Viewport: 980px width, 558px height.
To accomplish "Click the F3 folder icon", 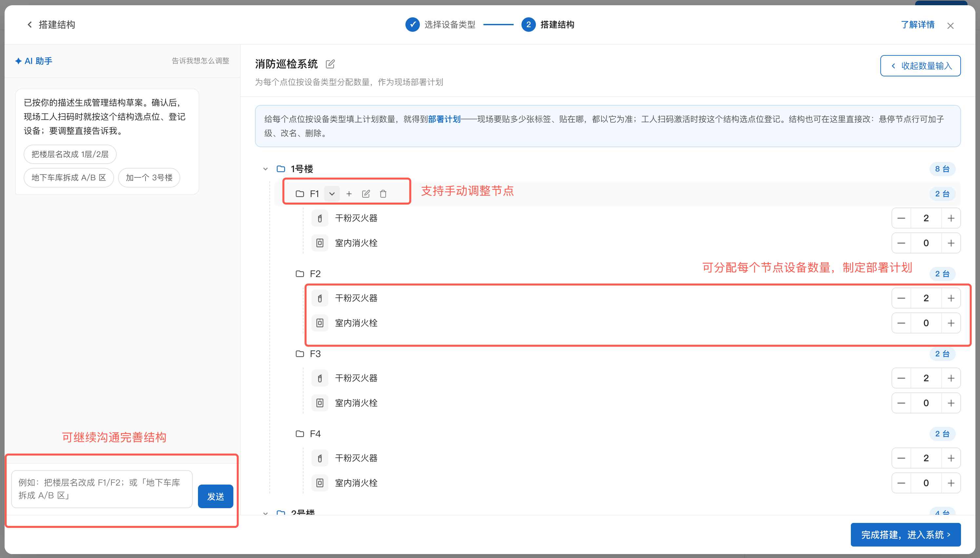I will [x=300, y=354].
